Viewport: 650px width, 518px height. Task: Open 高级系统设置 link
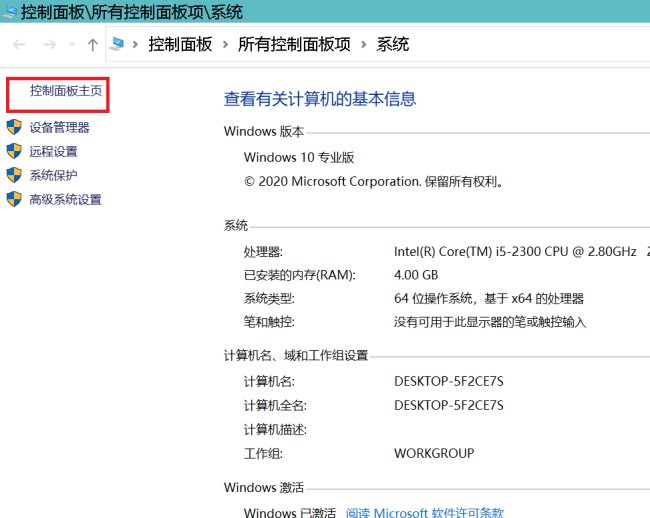tap(65, 199)
